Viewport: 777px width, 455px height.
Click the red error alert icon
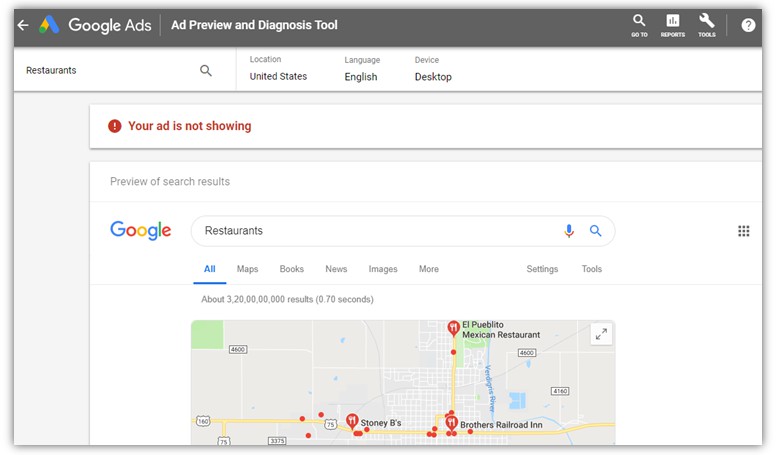coord(114,126)
